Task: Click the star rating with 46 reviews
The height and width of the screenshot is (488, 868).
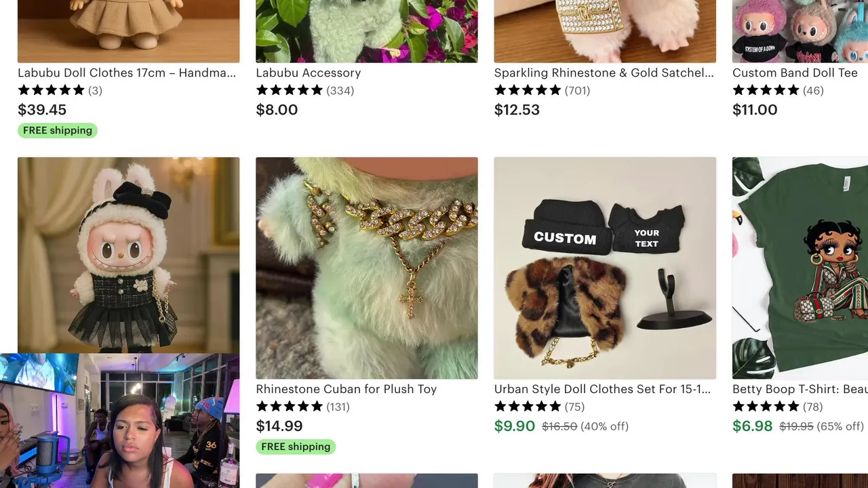Action: point(778,90)
